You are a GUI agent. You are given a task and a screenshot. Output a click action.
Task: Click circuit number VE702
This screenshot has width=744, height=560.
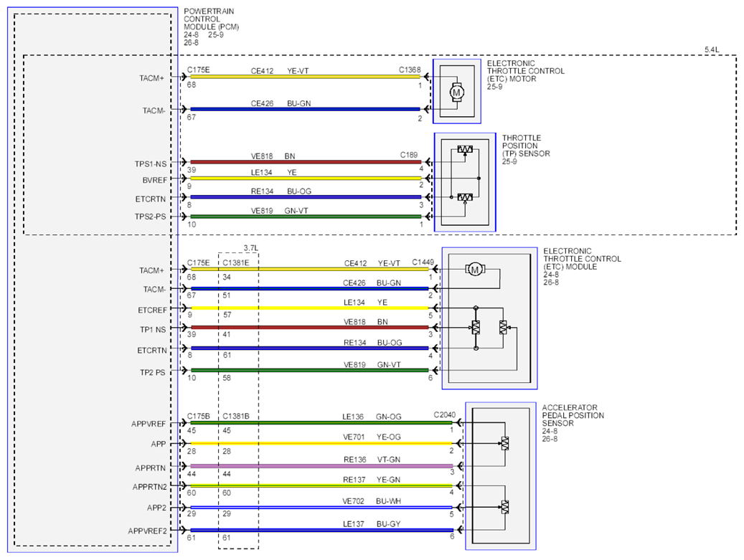[354, 501]
